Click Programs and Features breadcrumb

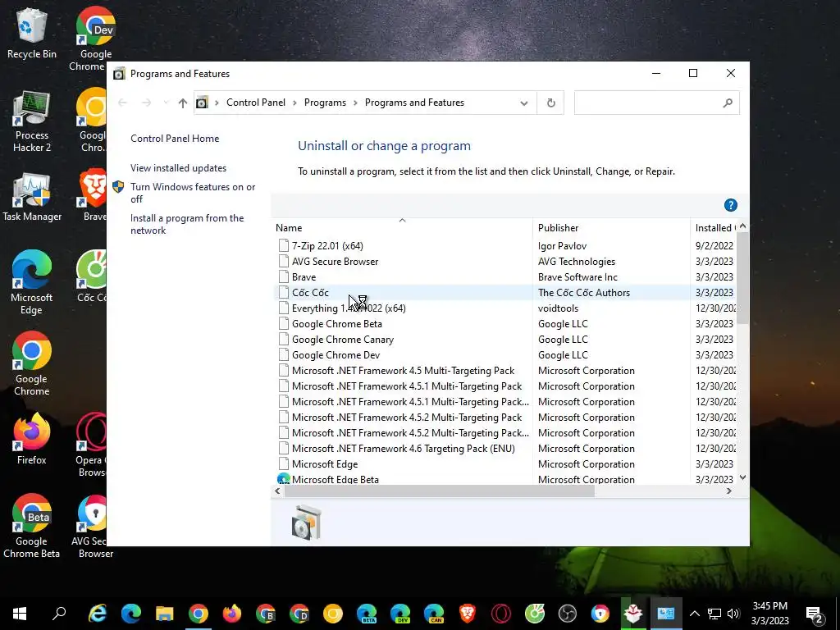pos(414,103)
